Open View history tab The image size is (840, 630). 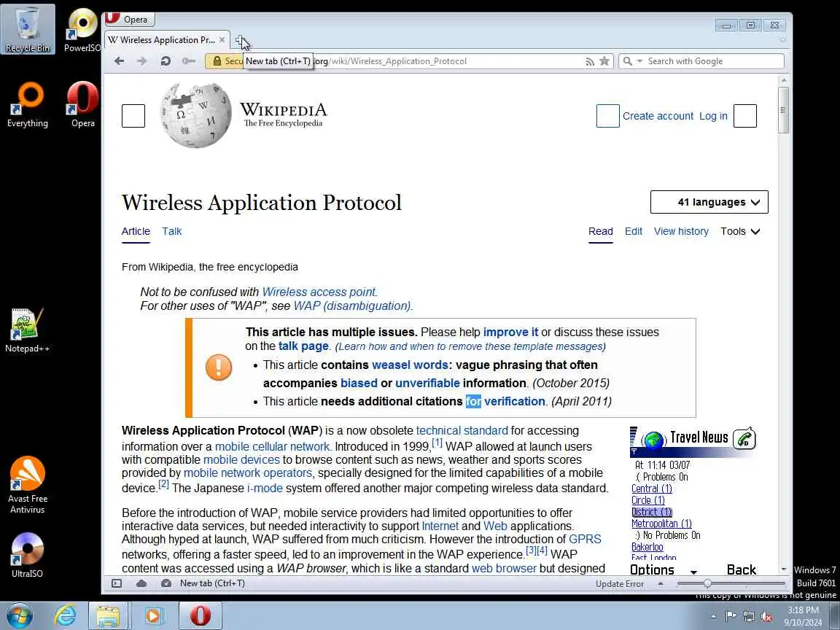681,231
